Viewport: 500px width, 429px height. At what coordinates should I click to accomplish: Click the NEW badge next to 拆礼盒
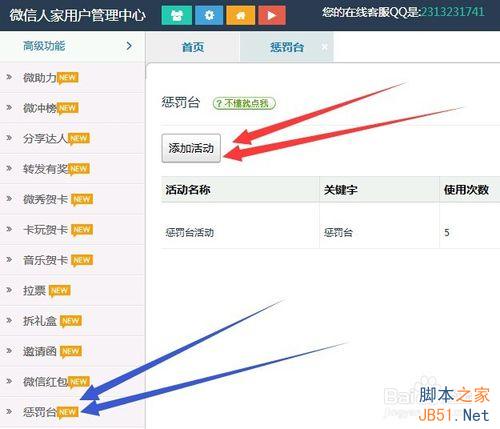(71, 321)
